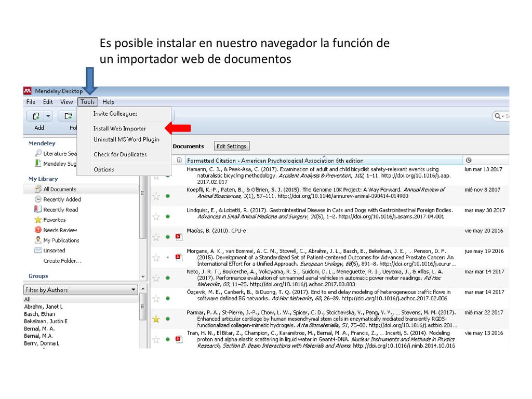Viewport: 532px width, 399px height.
Task: Click the date mié nov 8 2017
Action: click(482, 190)
